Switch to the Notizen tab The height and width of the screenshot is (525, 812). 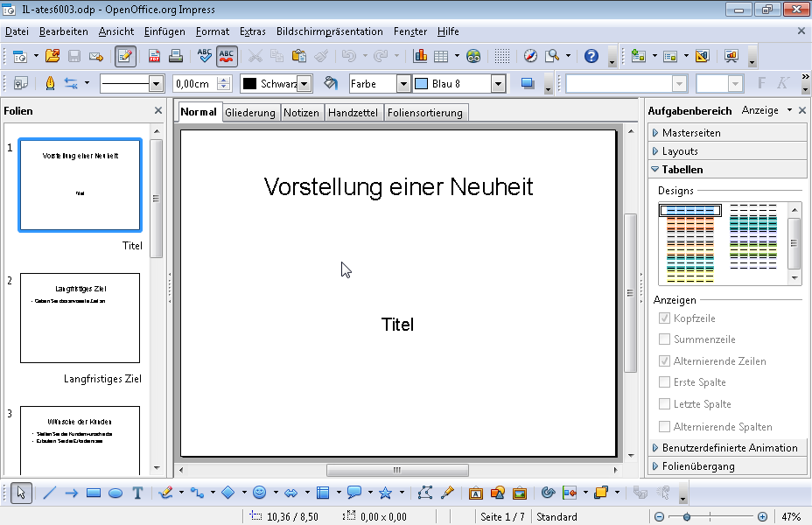[x=301, y=112]
